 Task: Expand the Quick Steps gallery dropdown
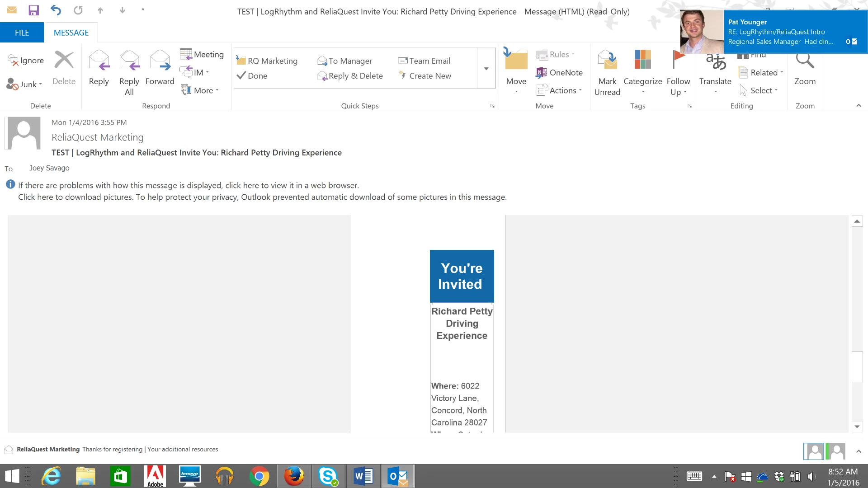pyautogui.click(x=486, y=69)
